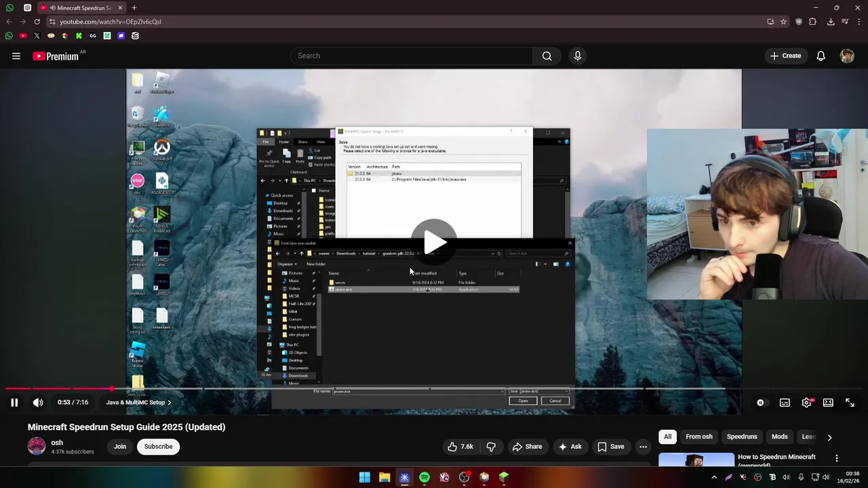Image resolution: width=868 pixels, height=488 pixels.
Task: Reload the page
Action: tap(37, 22)
